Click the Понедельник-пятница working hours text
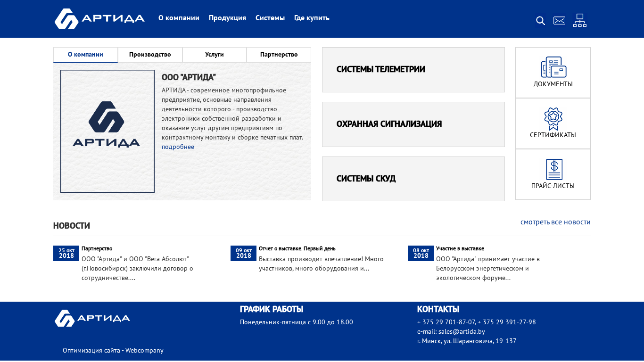This screenshot has height=362, width=644. tap(297, 322)
